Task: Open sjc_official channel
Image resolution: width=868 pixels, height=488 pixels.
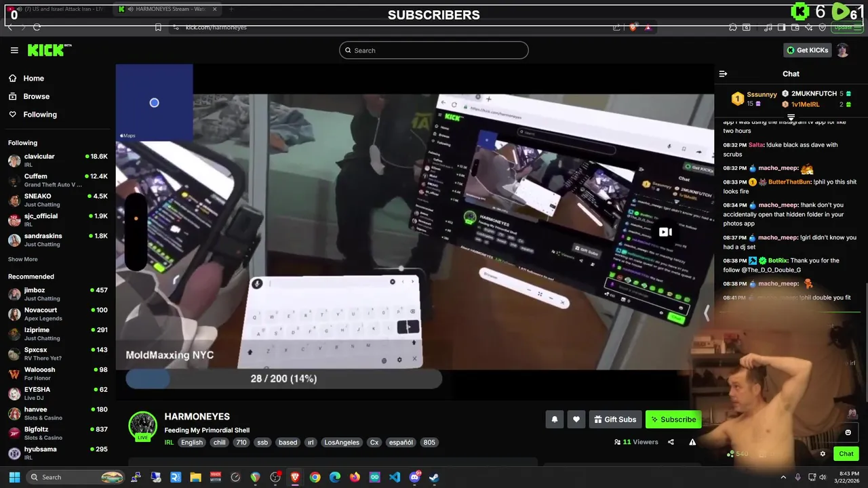Action: (58, 220)
